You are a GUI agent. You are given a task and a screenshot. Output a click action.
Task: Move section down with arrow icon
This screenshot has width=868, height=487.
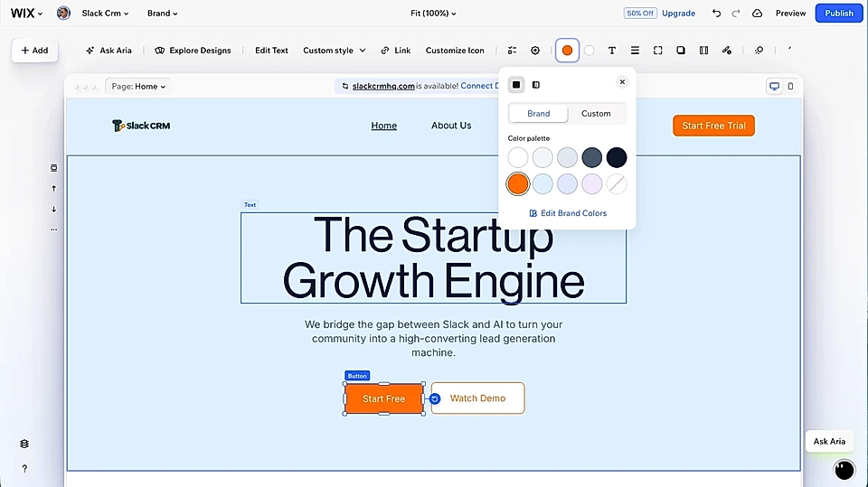53,210
